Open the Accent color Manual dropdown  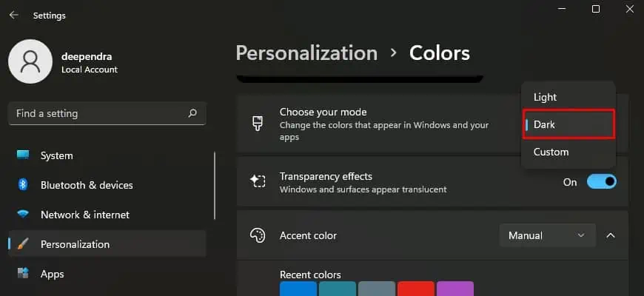pos(548,235)
